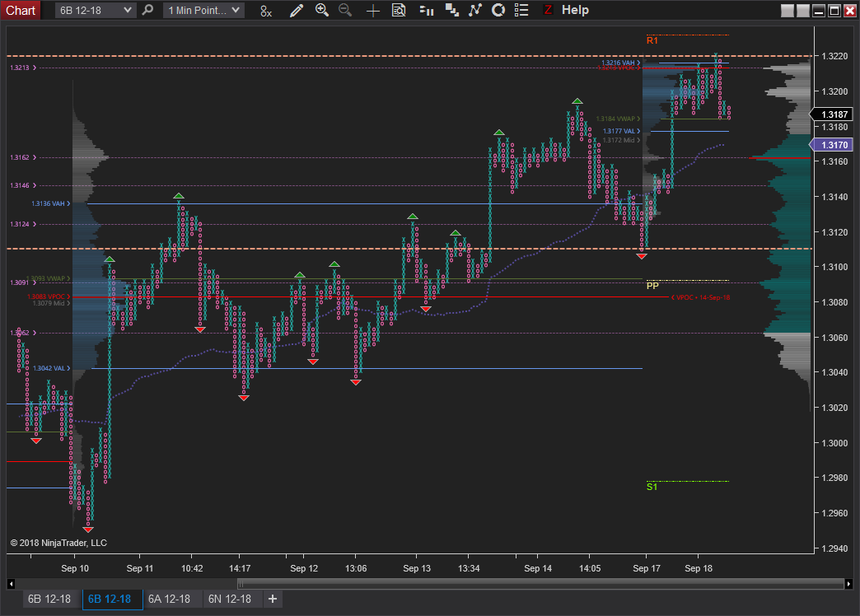860x616 pixels.
Task: Click the 1.3216 VAH label
Action: (x=620, y=63)
